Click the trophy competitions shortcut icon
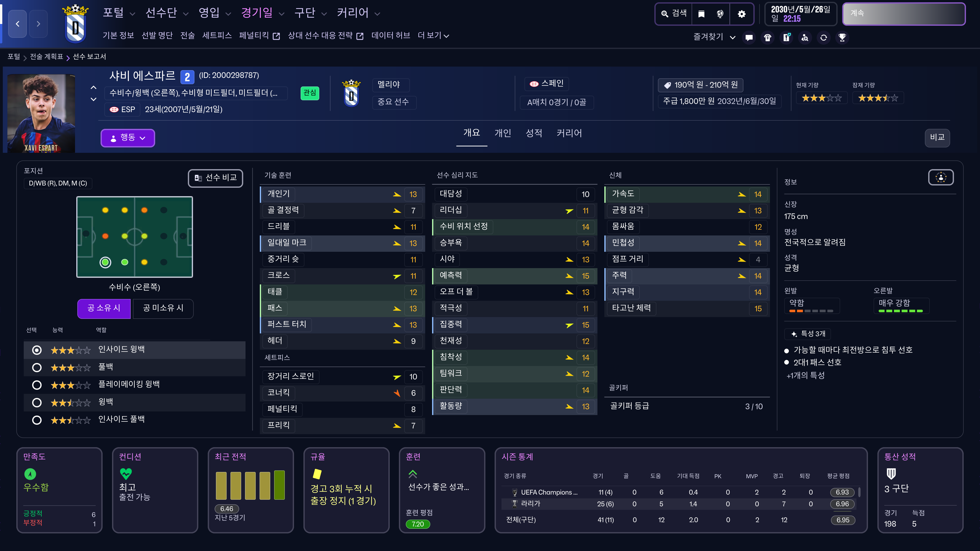 842,38
